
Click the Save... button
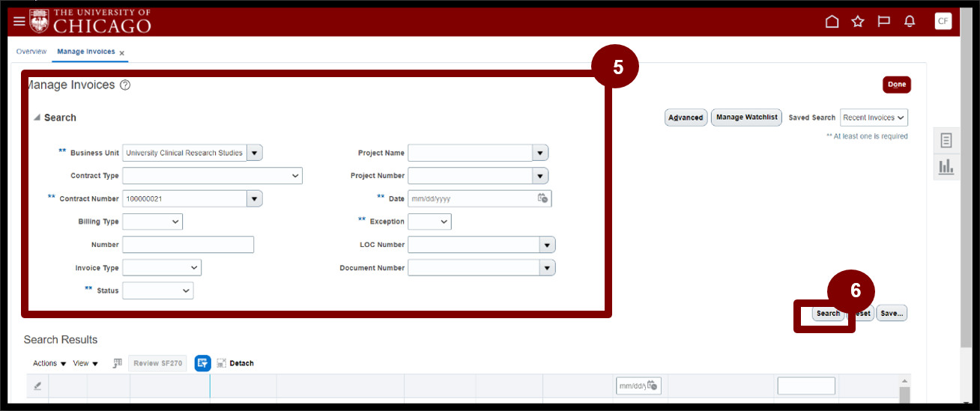click(892, 314)
